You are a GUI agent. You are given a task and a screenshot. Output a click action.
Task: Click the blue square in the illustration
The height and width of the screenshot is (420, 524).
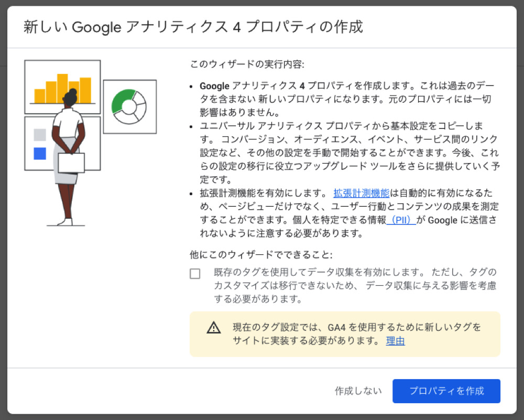pos(40,154)
